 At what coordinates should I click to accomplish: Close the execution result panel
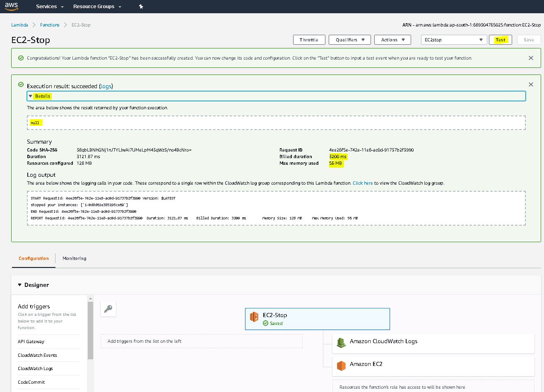[531, 84]
